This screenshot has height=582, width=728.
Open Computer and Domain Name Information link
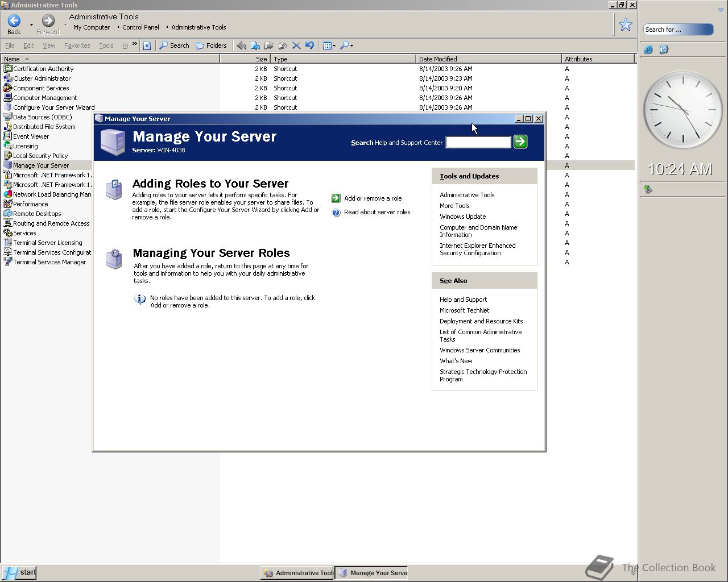point(478,231)
